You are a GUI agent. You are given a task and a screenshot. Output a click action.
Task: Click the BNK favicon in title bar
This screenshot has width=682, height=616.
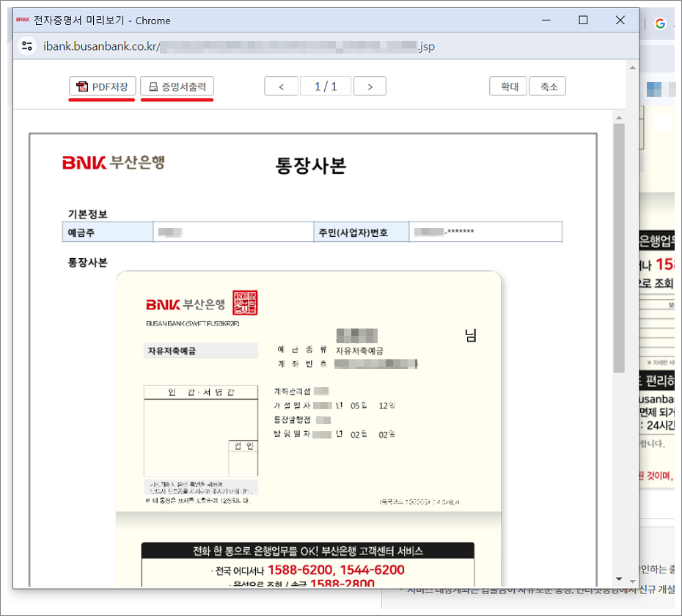click(x=23, y=20)
